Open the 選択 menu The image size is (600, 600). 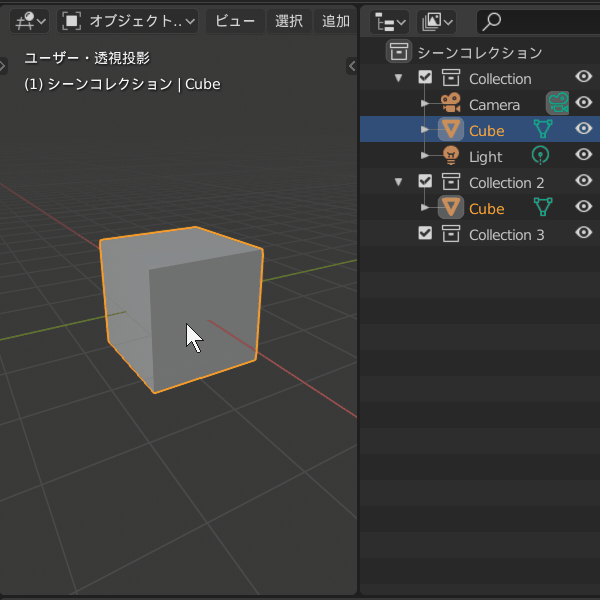tap(289, 21)
